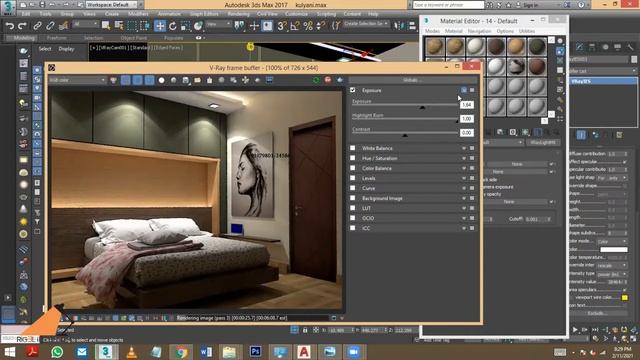Open WhatsApp from the taskbar
This screenshot has width=640, height=360.
click(x=57, y=351)
